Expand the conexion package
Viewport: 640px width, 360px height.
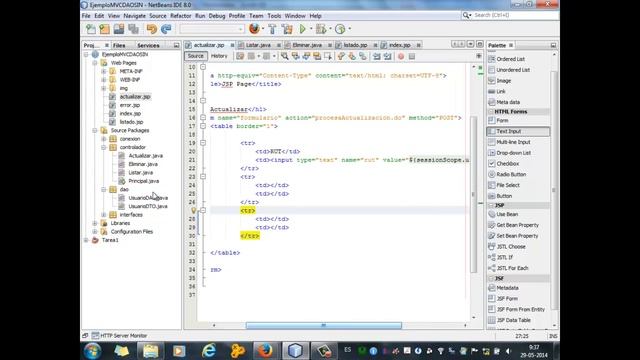coord(104,139)
